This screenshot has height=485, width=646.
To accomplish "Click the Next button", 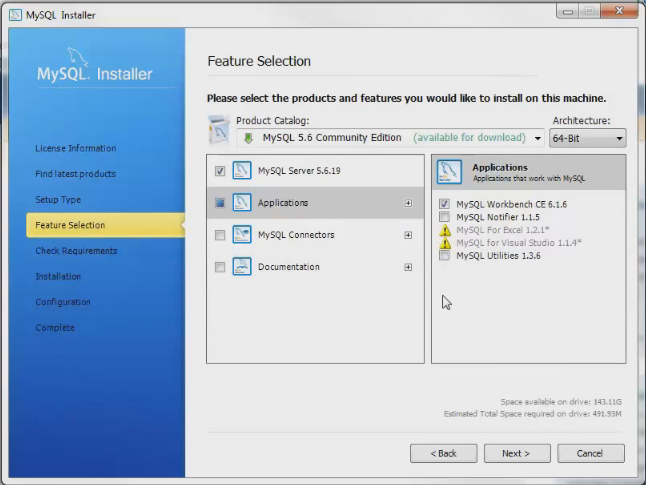I will (x=517, y=453).
